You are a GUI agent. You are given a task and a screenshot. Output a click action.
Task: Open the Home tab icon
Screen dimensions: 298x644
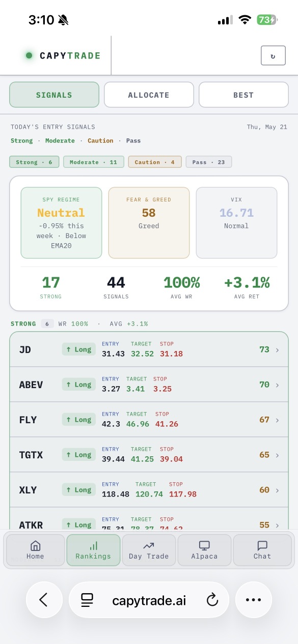click(35, 546)
